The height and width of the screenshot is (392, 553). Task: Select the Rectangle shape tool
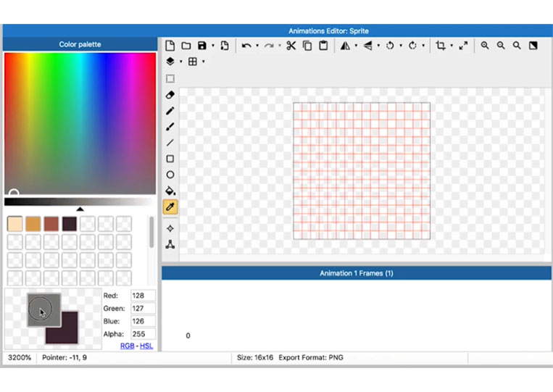tap(170, 159)
